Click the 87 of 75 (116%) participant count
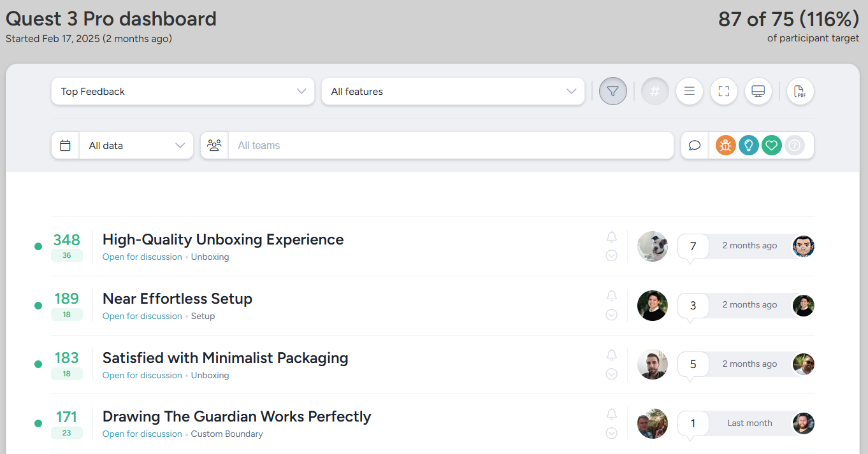Screen dimensions: 868x454 [789, 19]
